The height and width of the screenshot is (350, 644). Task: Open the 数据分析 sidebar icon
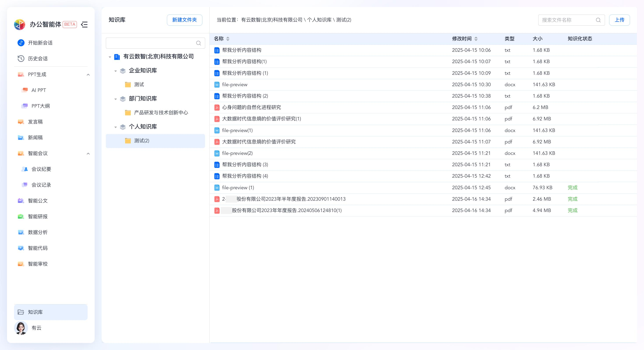click(21, 232)
